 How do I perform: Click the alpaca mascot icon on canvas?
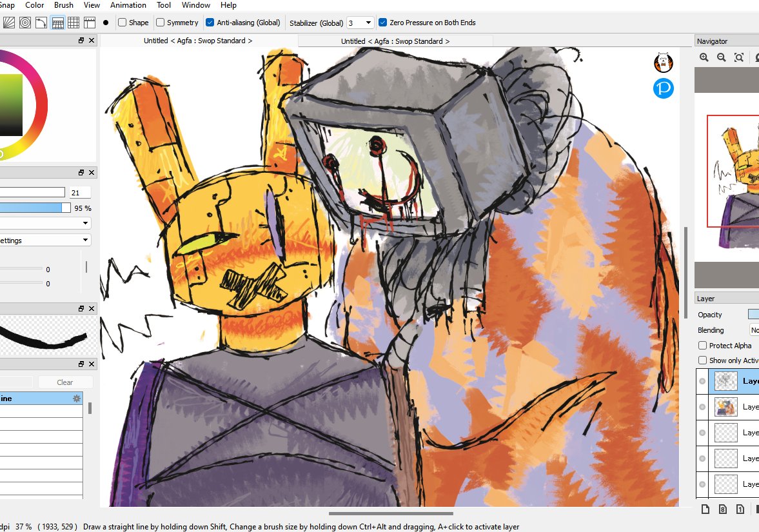click(663, 63)
